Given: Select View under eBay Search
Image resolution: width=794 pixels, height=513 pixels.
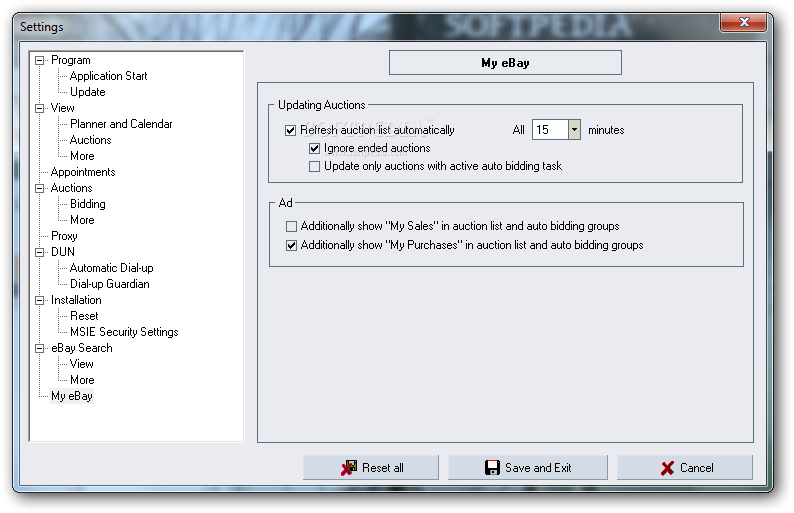Looking at the screenshot, I should pos(82,364).
